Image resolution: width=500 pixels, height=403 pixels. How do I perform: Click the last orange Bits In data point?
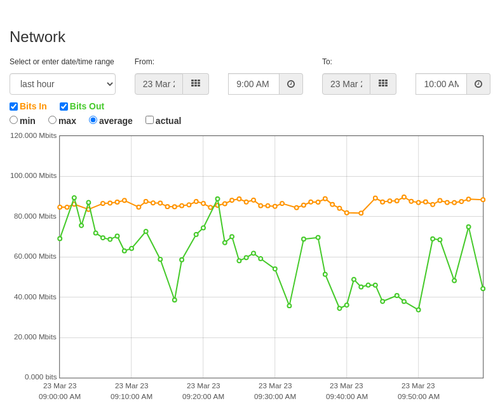click(x=483, y=200)
